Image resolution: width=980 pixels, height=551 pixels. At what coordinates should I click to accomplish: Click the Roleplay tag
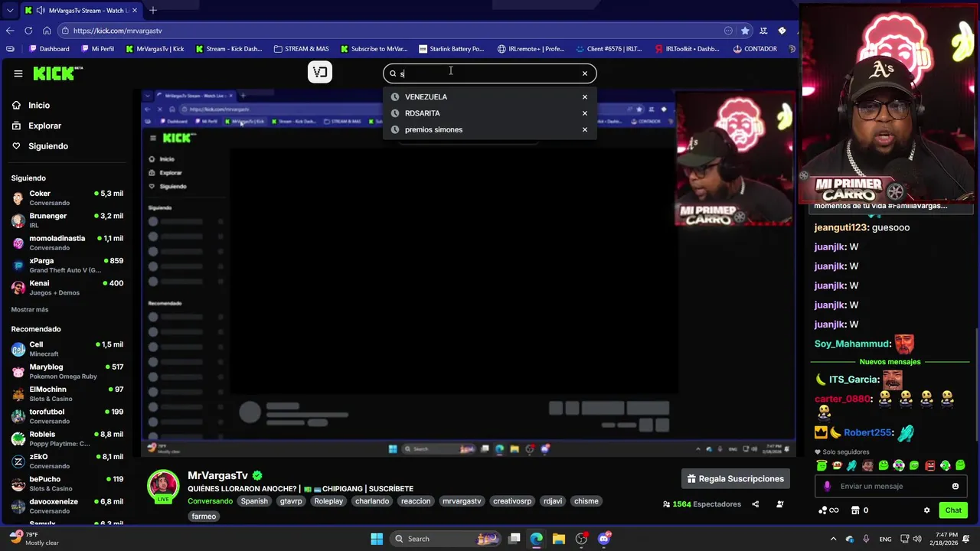[x=328, y=501]
